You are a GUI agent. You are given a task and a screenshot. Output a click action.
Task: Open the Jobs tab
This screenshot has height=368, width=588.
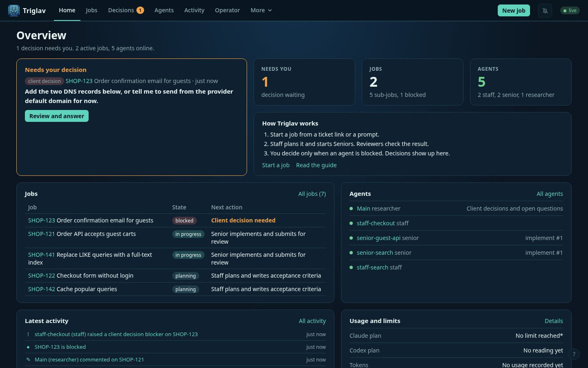coord(91,10)
